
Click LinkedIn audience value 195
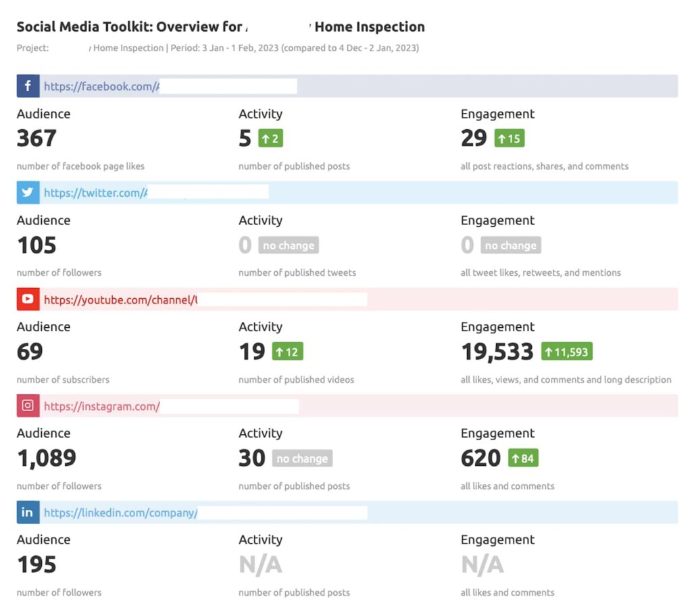click(x=36, y=565)
